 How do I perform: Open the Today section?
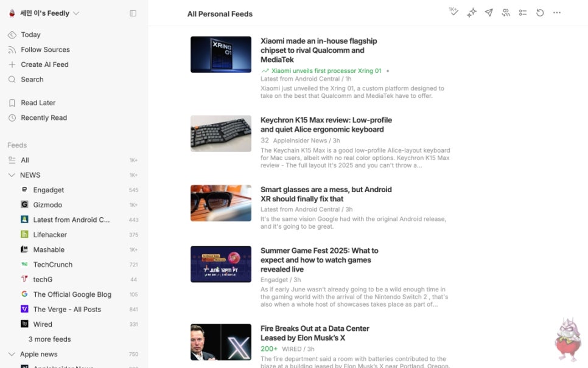click(x=31, y=35)
